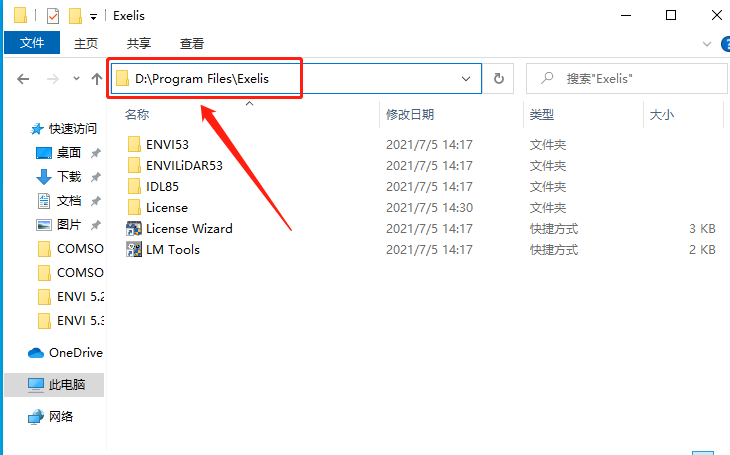730x455 pixels.
Task: Go up one folder level
Action: pos(97,79)
